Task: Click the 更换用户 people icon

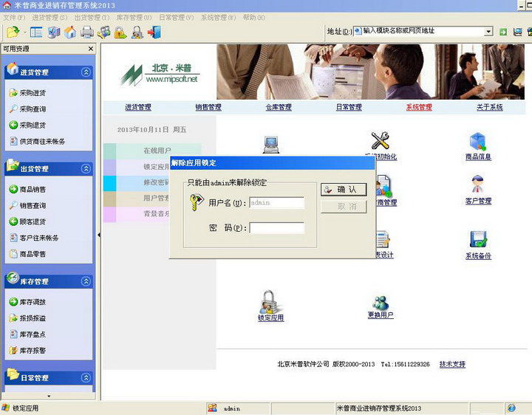Action: pos(381,303)
